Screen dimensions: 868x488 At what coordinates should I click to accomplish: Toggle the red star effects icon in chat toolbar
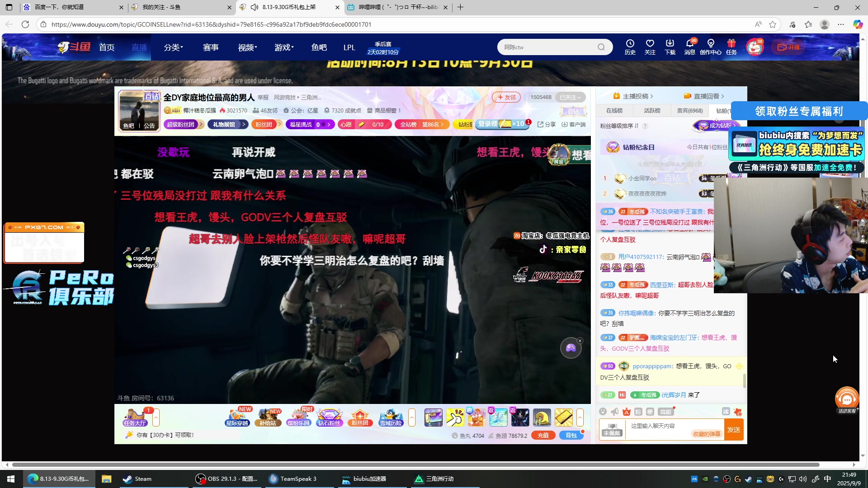tap(738, 412)
